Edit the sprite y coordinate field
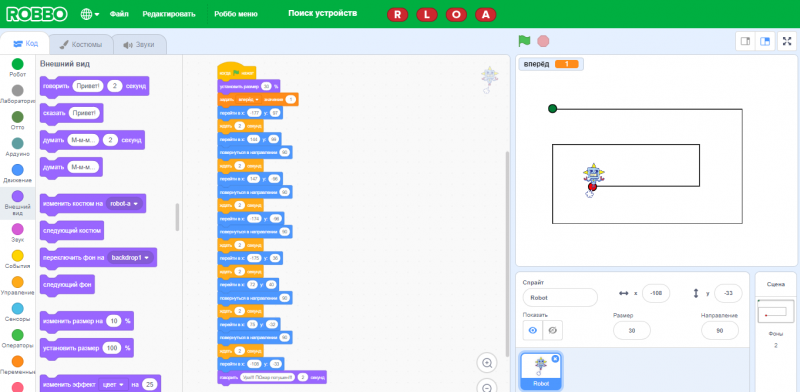Viewport: 800px width, 392px height. coord(728,293)
